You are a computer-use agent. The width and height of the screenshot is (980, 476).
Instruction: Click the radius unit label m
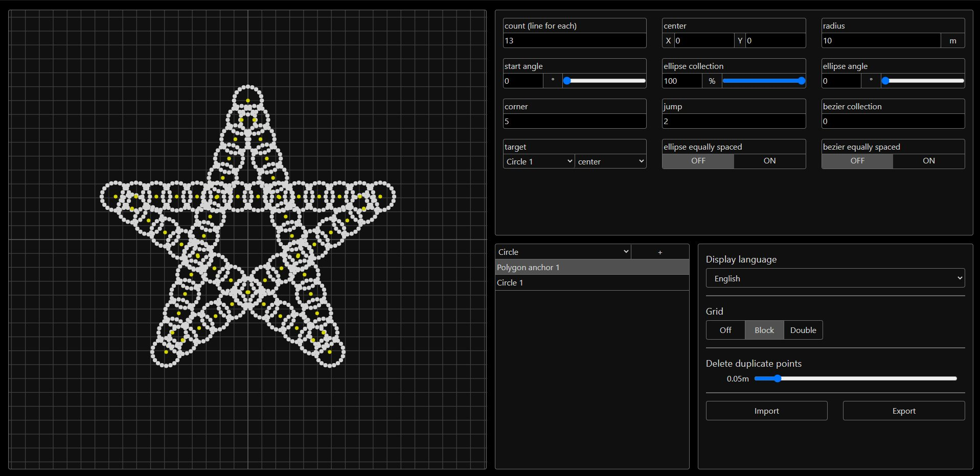point(952,40)
